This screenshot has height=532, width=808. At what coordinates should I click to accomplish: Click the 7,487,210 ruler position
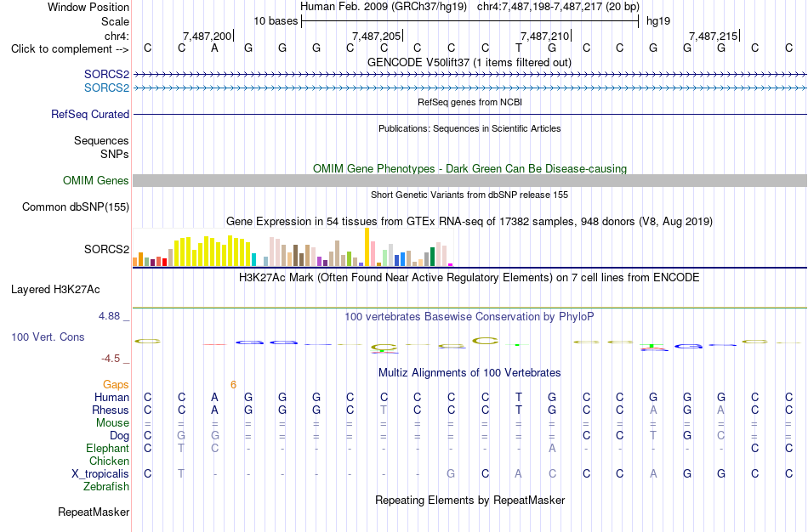[544, 36]
